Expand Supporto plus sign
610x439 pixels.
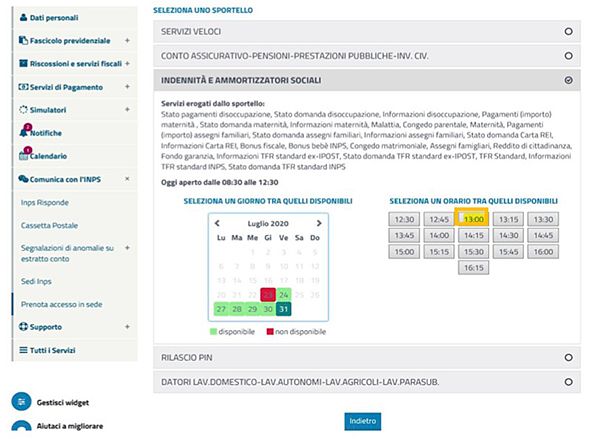pyautogui.click(x=127, y=327)
